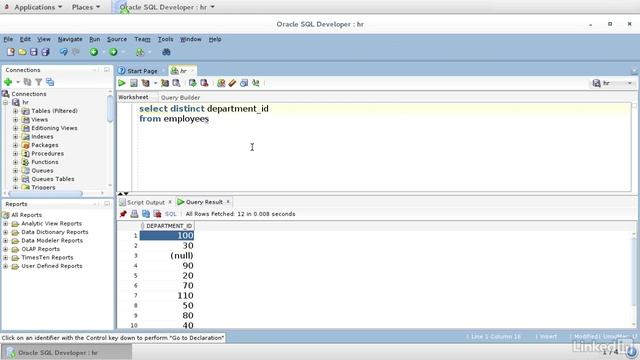The width and height of the screenshot is (640, 360).
Task: Expand the Procedures tree node
Action: tap(16, 153)
